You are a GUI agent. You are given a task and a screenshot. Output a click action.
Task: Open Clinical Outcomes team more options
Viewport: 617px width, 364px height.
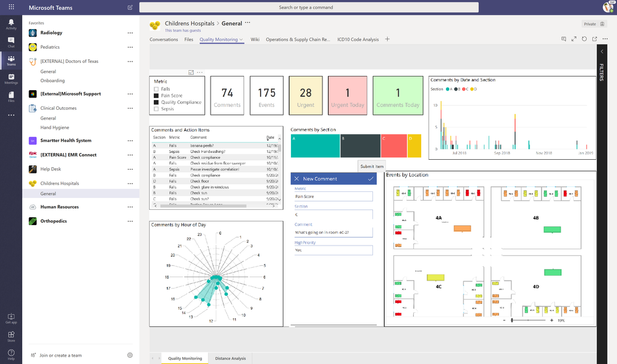coord(130,108)
